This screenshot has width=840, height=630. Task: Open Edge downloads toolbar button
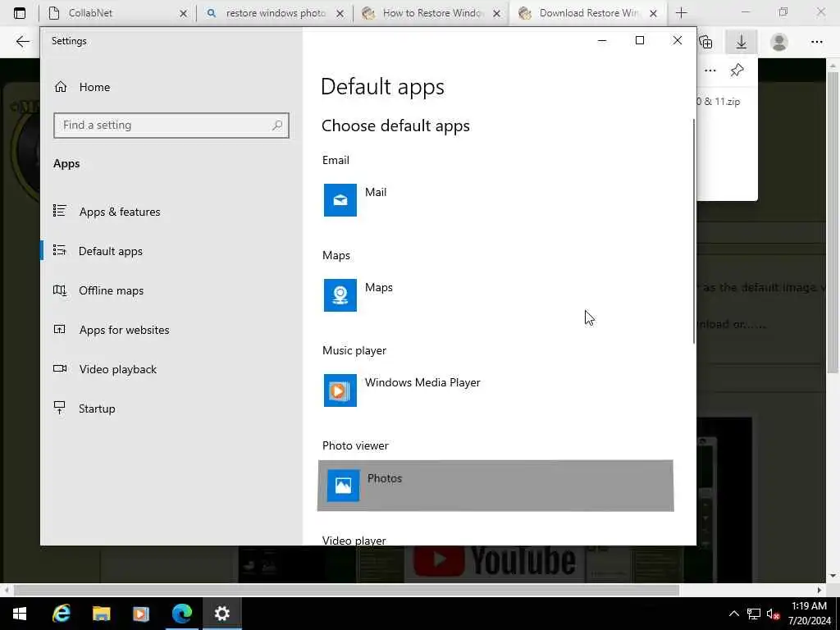click(742, 42)
